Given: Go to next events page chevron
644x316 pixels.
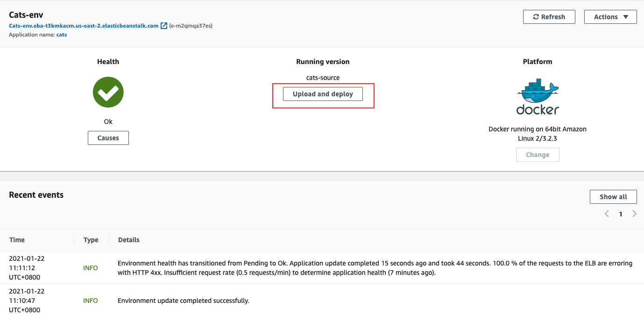Looking at the screenshot, I should pos(634,214).
